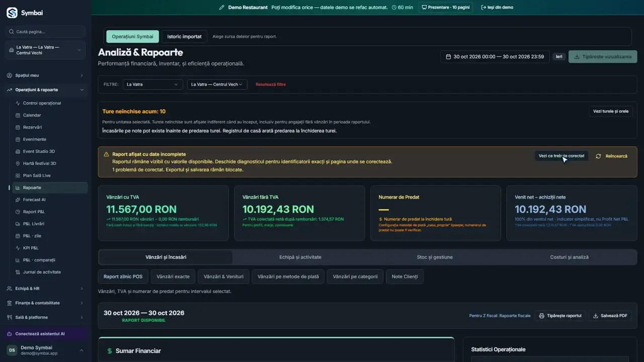
Task: Click the Symbai logo icon
Action: [12, 13]
